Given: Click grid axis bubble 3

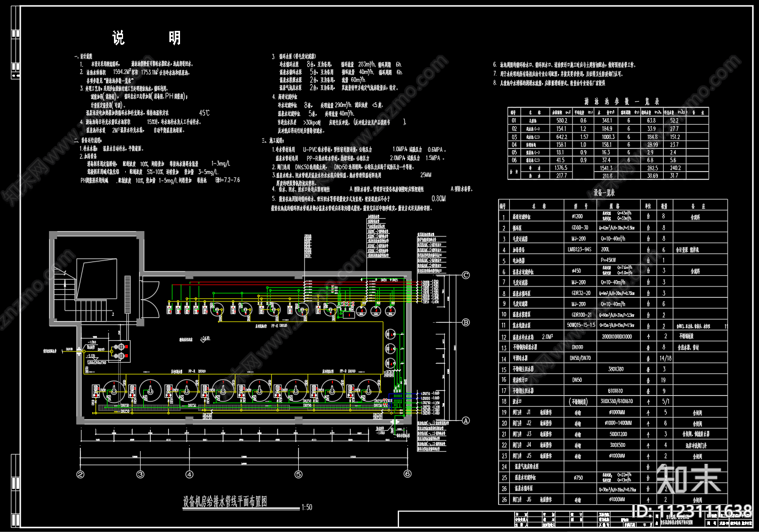Looking at the screenshot, I should click(140, 474).
